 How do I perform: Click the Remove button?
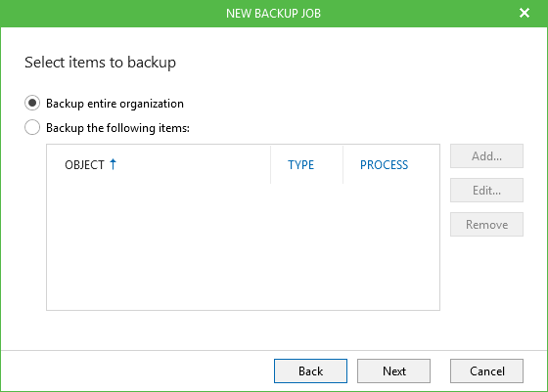486,225
